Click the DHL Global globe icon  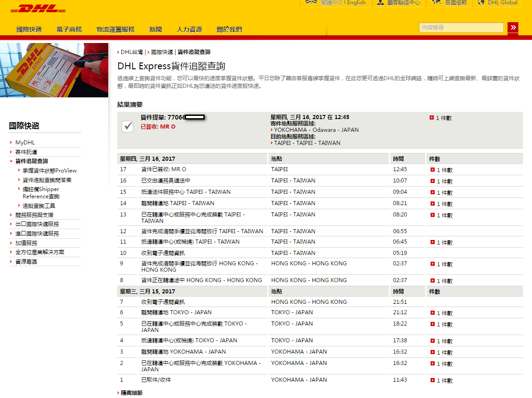pyautogui.click(x=481, y=2)
